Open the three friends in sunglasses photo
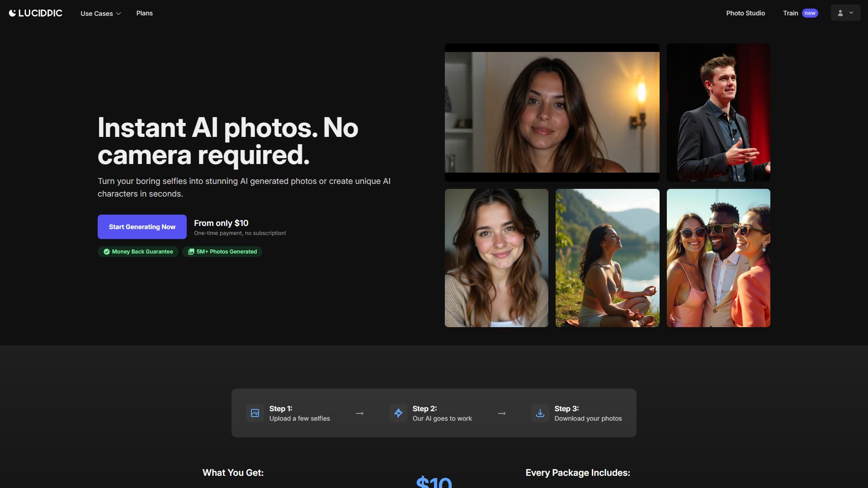 click(718, 258)
